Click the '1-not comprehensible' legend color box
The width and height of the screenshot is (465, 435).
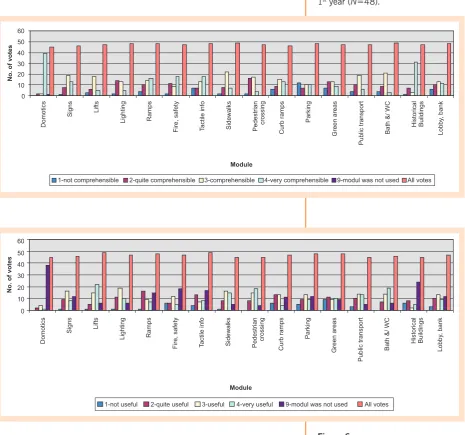tap(54, 180)
